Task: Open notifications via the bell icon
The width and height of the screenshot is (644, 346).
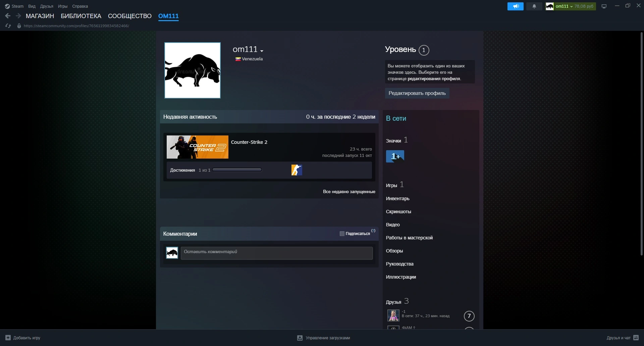Action: pos(534,6)
